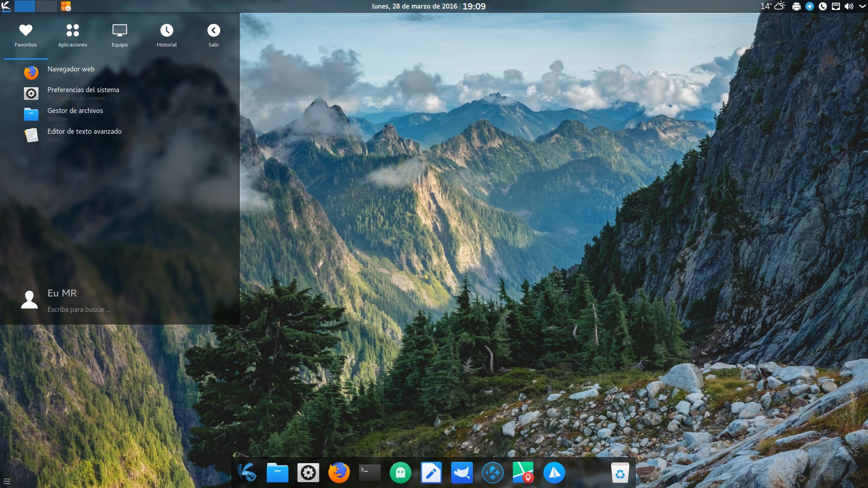
Task: Launch the blue bird app in dock
Action: [x=462, y=473]
